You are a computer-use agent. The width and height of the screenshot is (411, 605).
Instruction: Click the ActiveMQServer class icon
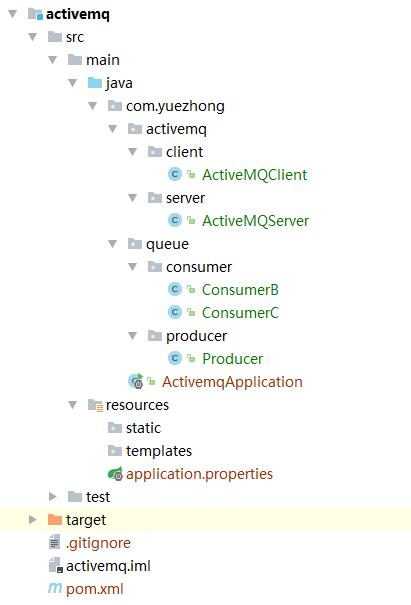[x=174, y=220]
